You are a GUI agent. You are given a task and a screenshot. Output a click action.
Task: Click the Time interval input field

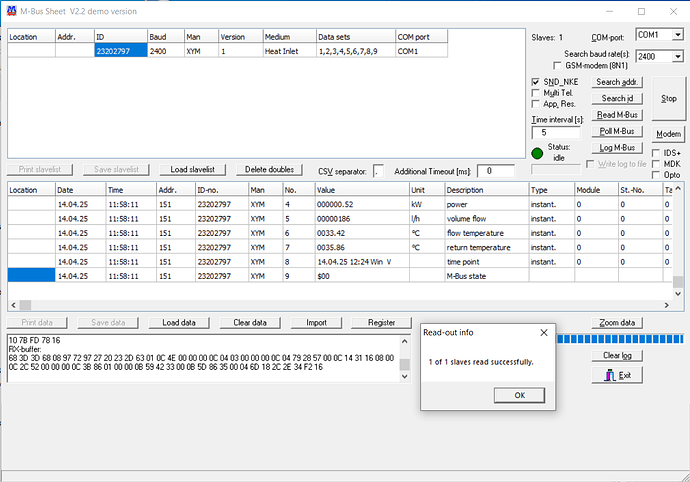tap(556, 132)
